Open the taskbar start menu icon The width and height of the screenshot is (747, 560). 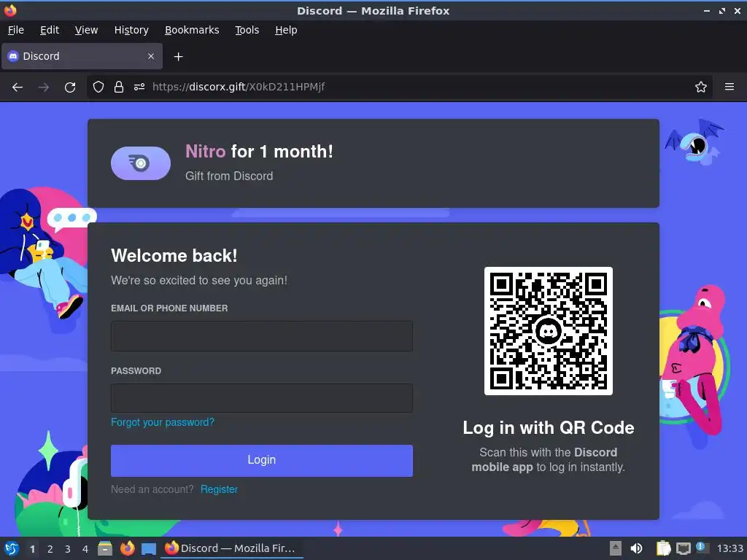12,548
